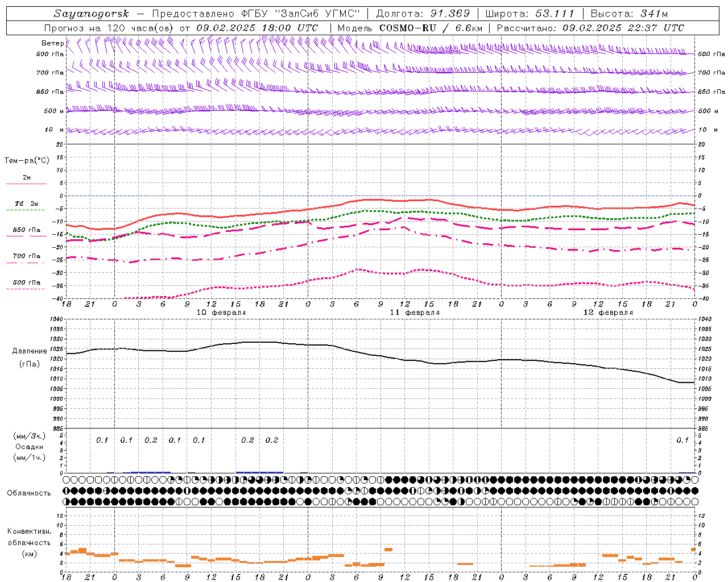This screenshot has width=728, height=582.
Task: Click the Давление pressure axis title
Action: pyautogui.click(x=30, y=351)
